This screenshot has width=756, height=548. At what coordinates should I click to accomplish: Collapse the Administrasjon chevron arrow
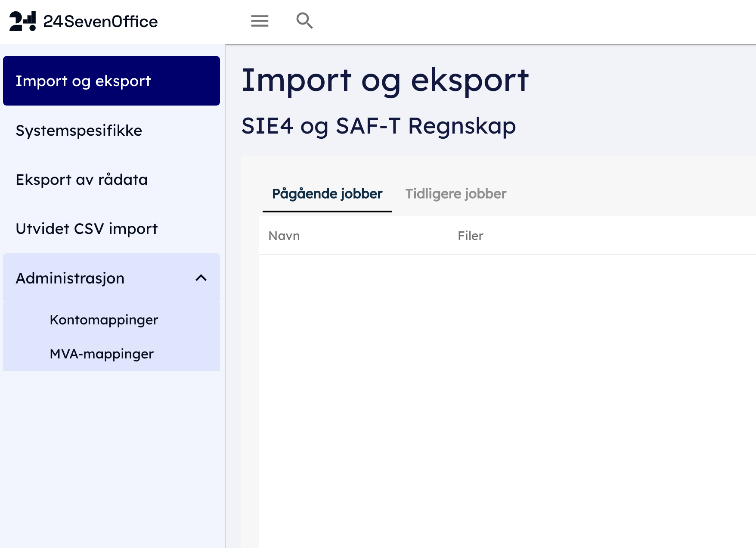(x=201, y=278)
